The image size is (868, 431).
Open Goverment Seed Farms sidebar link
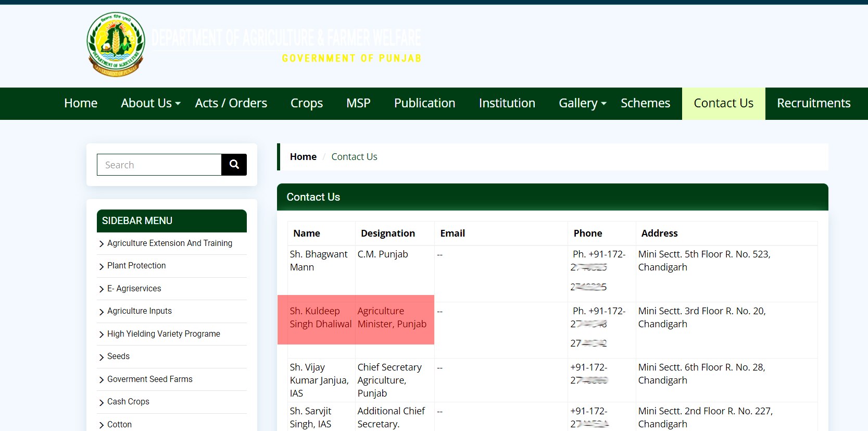[150, 379]
